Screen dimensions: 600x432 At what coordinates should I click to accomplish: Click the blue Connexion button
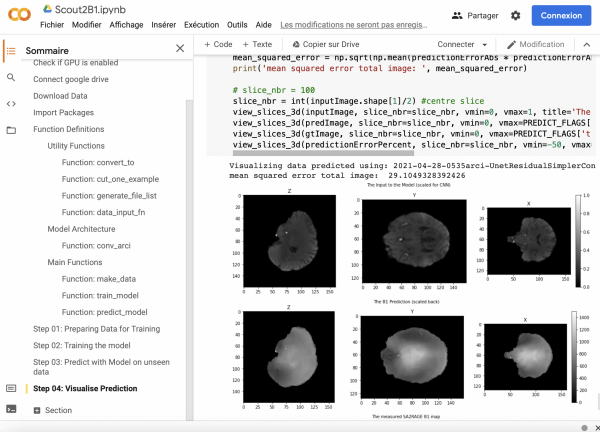[562, 16]
